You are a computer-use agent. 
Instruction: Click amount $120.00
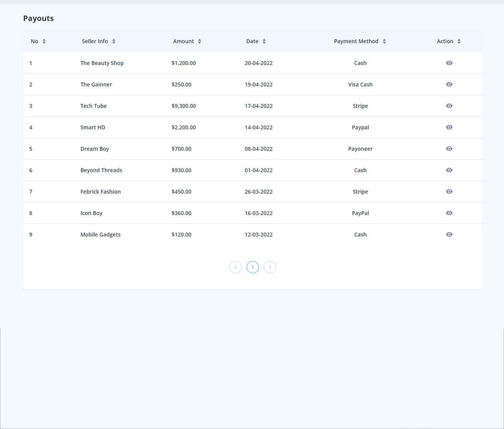[x=181, y=235]
